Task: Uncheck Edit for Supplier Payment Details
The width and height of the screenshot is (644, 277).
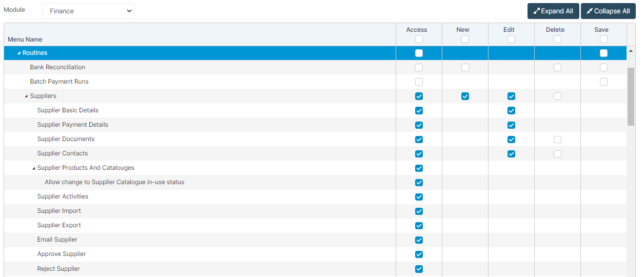Action: pos(511,125)
